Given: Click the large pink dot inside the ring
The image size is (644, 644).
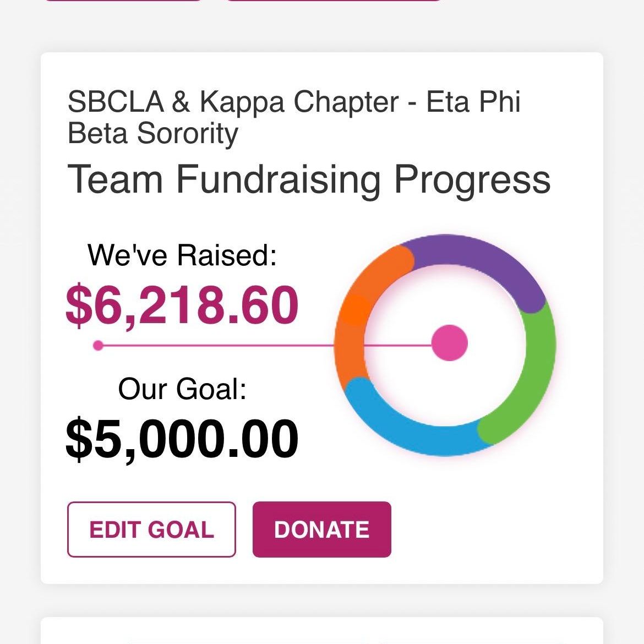Looking at the screenshot, I should 449,343.
